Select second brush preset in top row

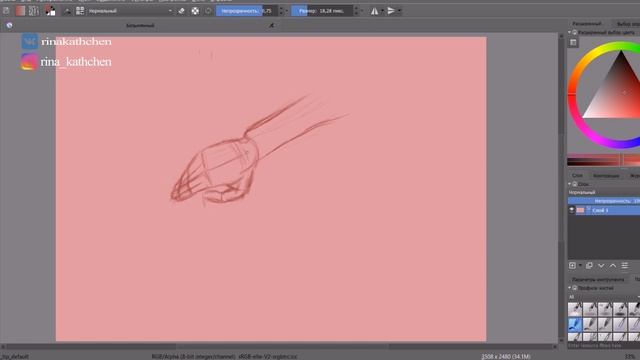[x=590, y=309]
